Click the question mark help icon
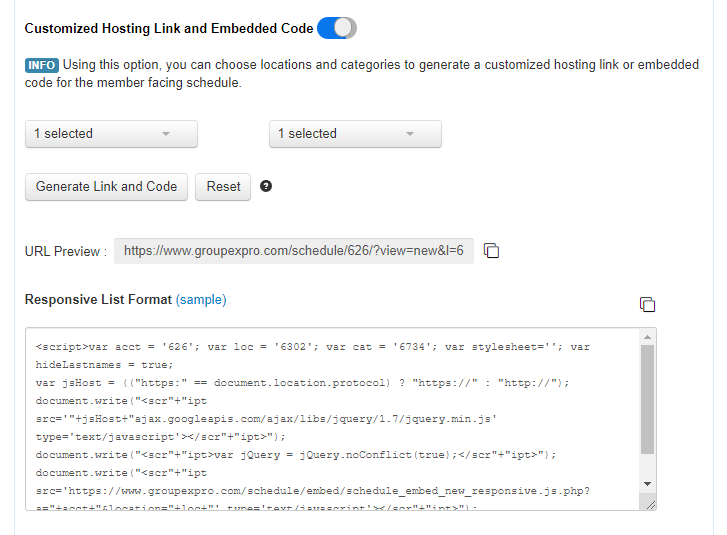 point(266,186)
